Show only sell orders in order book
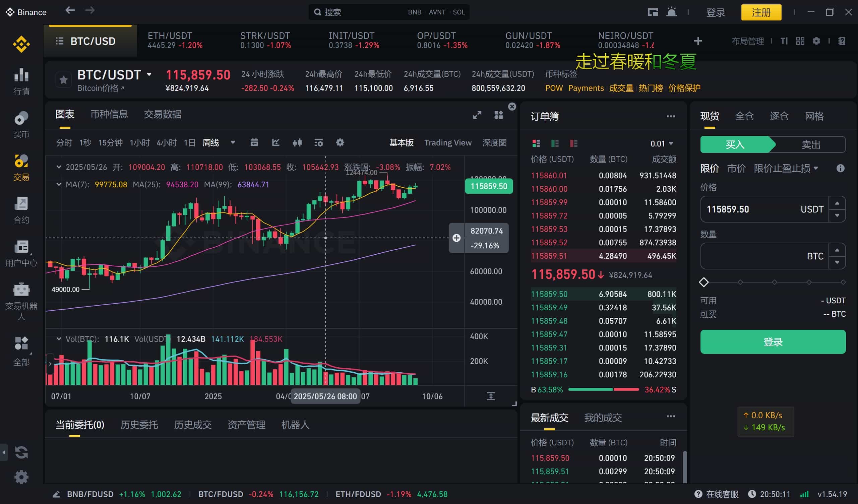Screen dimensions: 858x504 [573, 143]
